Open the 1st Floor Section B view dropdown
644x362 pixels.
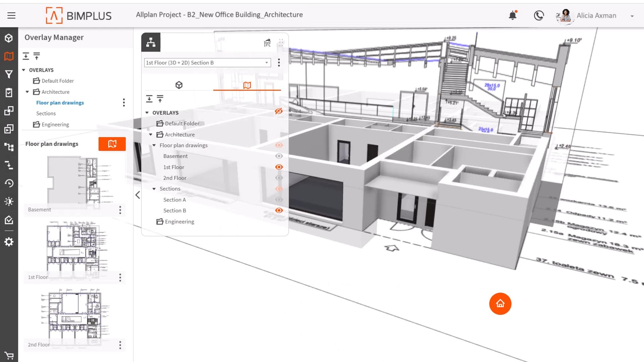point(267,63)
